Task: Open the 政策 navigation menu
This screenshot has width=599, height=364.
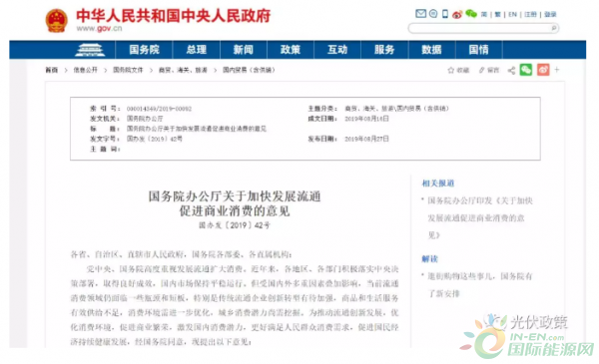Action: 291,50
